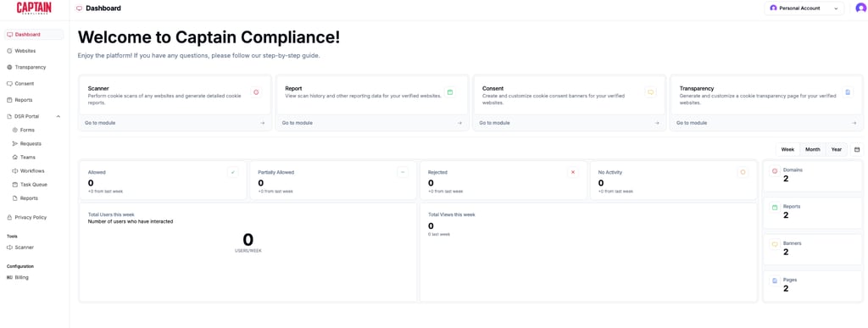Click the arrow in Transparency card footer
This screenshot has width=868, height=328.
tap(854, 123)
